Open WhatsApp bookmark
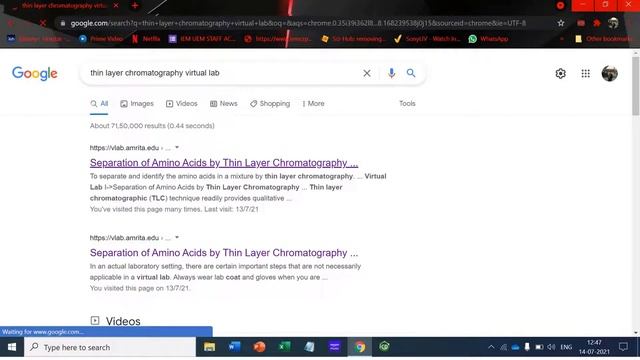This screenshot has height=360, width=640. [x=488, y=39]
